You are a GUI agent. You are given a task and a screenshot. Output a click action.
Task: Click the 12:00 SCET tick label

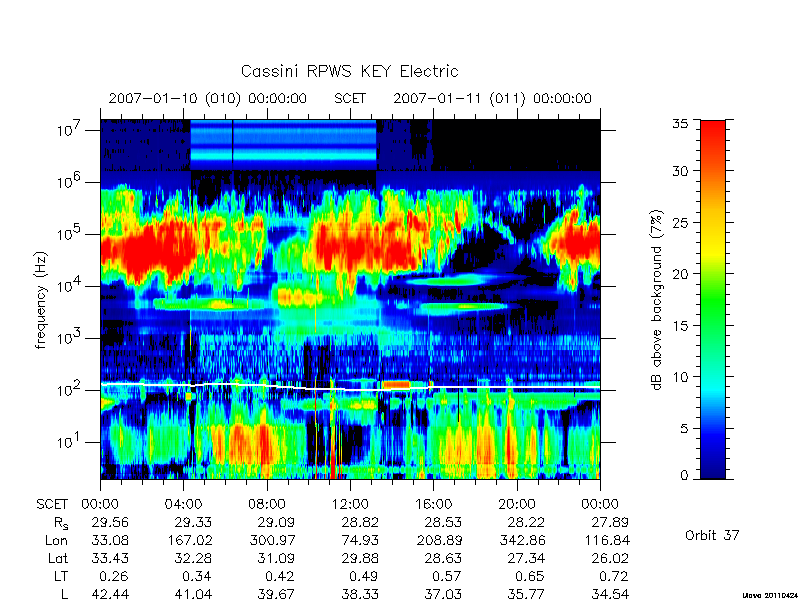tap(350, 504)
